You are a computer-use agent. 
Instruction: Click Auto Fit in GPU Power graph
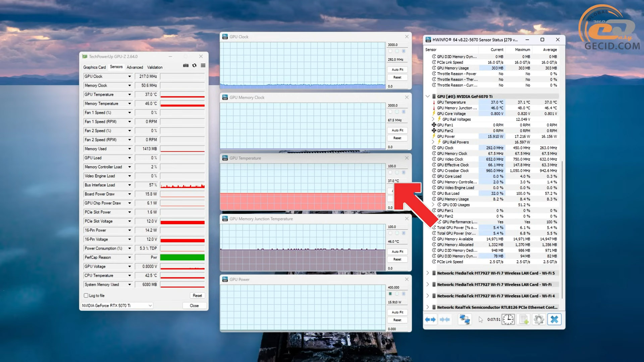(x=397, y=312)
